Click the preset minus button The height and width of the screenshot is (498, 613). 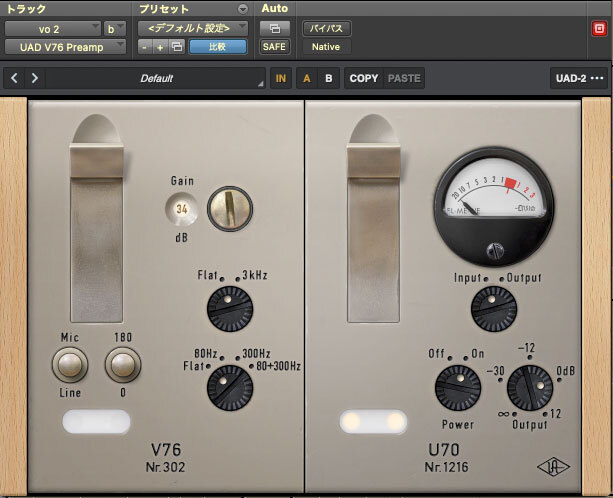(x=145, y=47)
